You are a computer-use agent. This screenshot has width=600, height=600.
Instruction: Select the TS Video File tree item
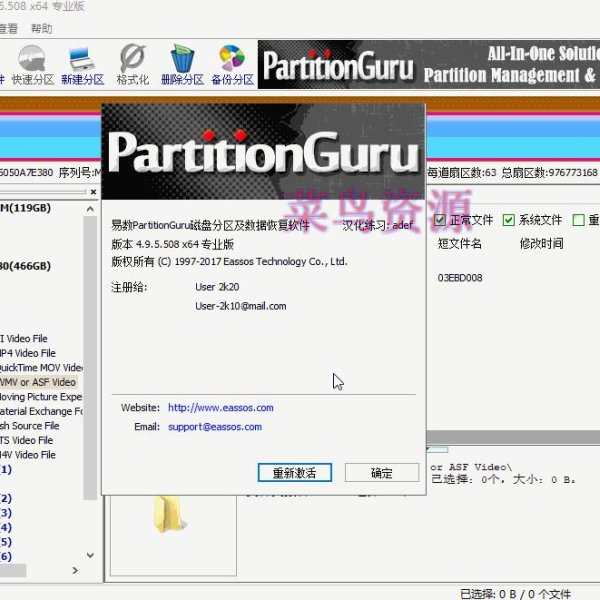click(26, 440)
